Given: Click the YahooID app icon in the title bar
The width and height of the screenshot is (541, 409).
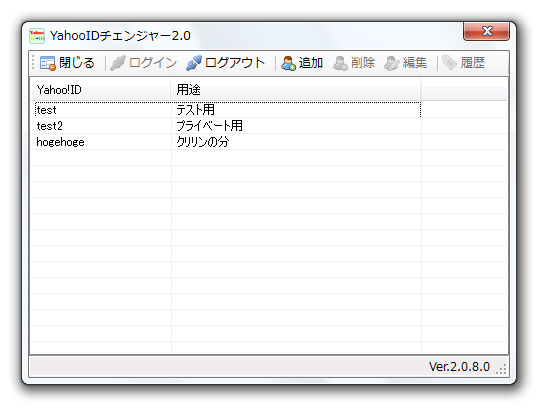Looking at the screenshot, I should (37, 36).
